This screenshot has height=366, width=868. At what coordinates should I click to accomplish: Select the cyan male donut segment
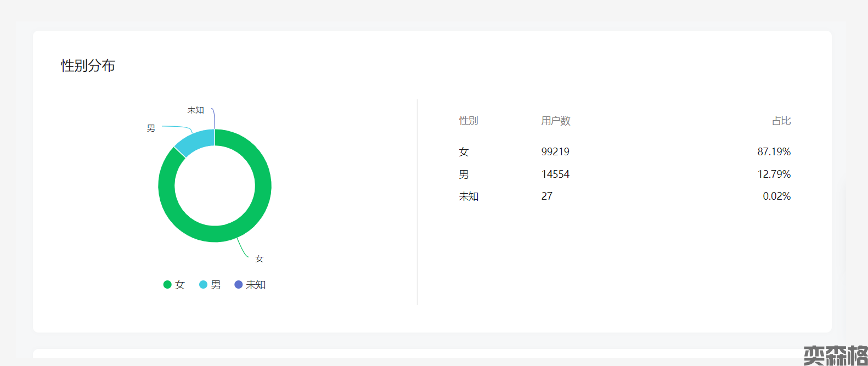coord(195,142)
